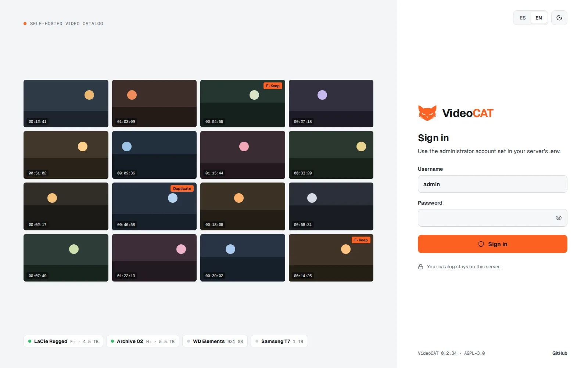Click 'Your catalog stays on this server.' note
Screen dimensions: 588x368
click(463, 267)
